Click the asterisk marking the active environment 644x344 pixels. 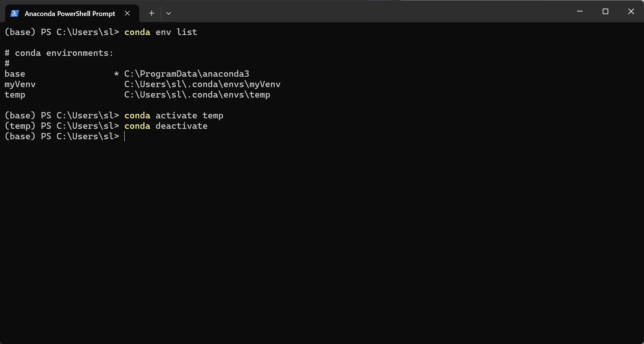[117, 74]
